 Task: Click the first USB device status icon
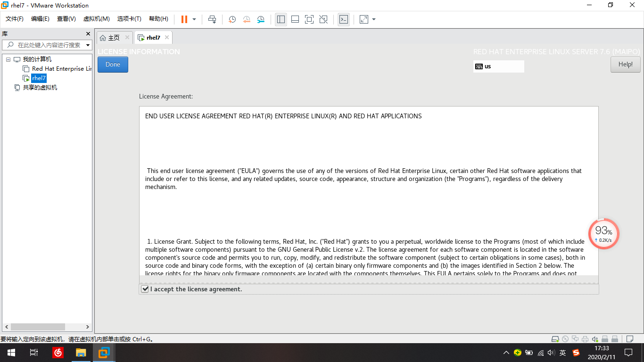(605, 339)
